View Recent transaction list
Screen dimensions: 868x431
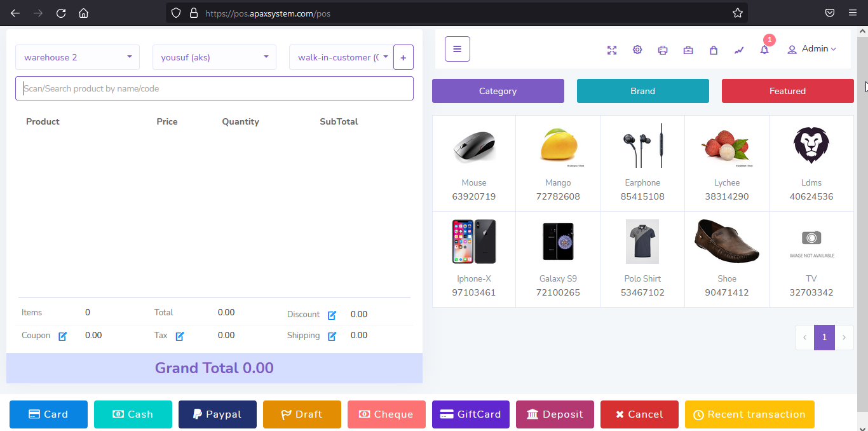click(x=750, y=414)
